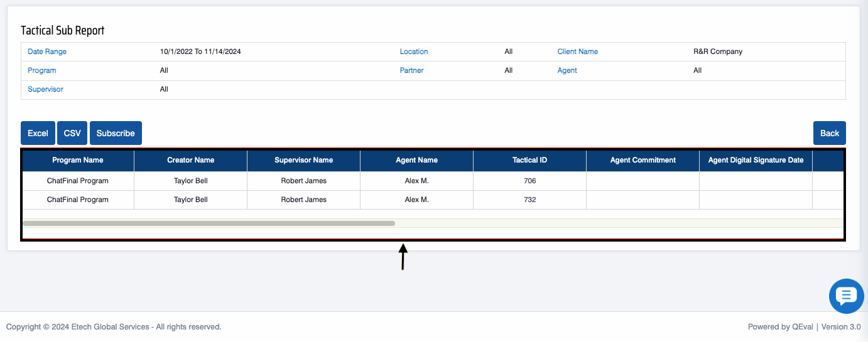Click the table's horizontal scrollbar thumb
The image size is (868, 342).
pyautogui.click(x=209, y=223)
